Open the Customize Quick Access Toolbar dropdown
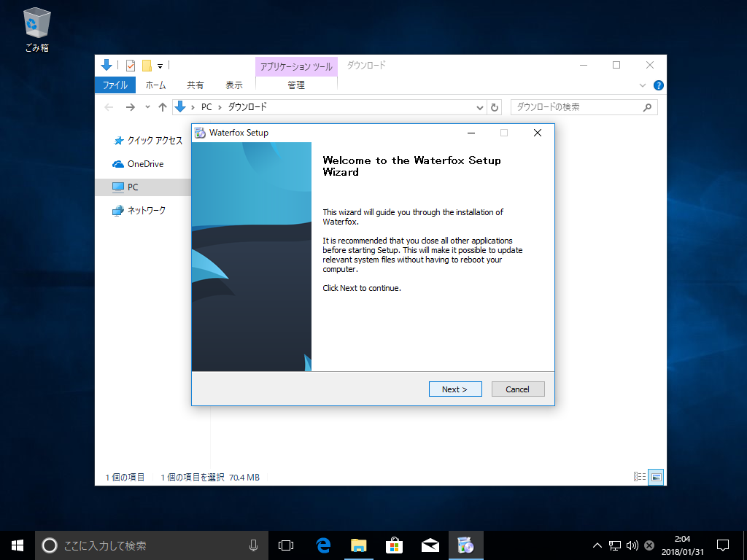Screen dimensions: 747x560 pos(160,66)
